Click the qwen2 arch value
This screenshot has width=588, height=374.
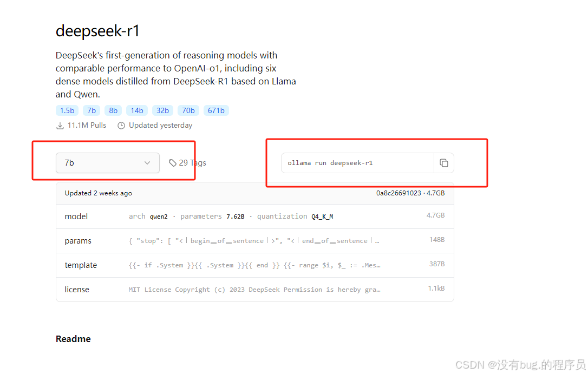click(159, 216)
